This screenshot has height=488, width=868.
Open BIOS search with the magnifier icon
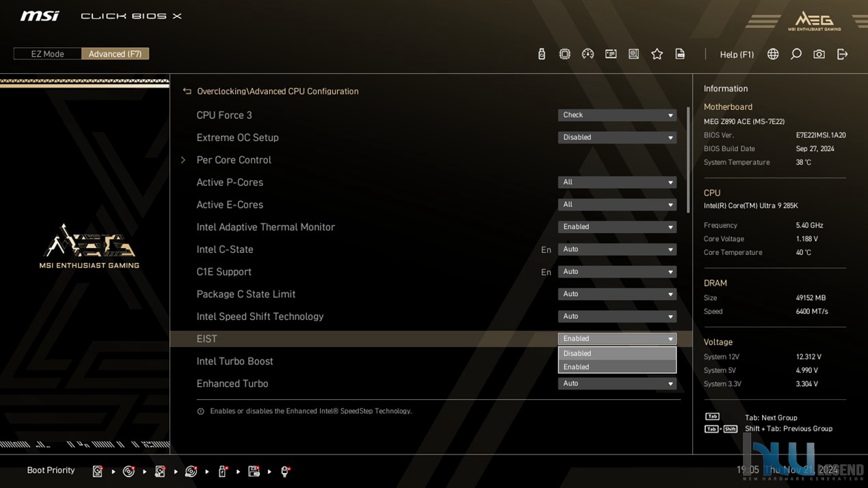point(796,54)
